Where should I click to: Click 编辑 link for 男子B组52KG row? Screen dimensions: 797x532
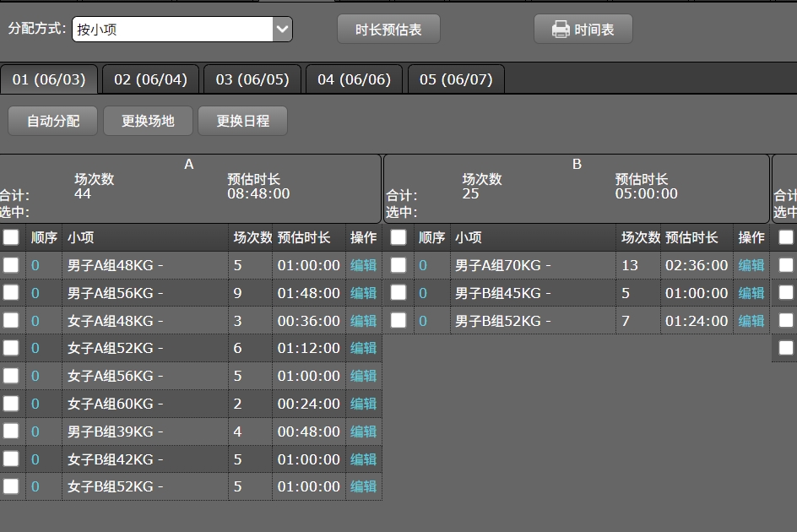(751, 321)
